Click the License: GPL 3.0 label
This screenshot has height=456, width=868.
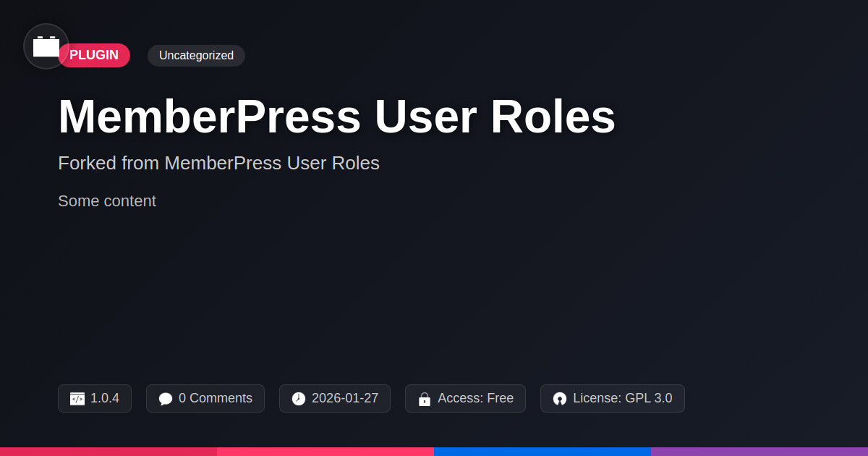(x=622, y=398)
